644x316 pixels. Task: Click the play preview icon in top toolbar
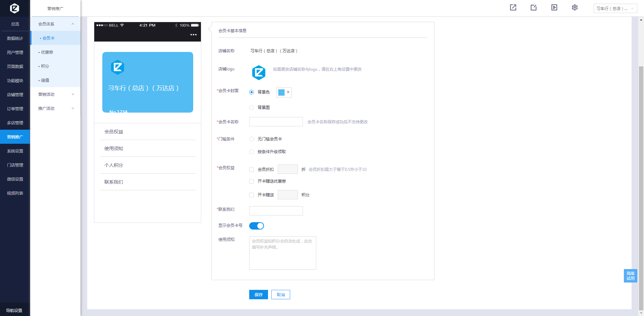click(554, 8)
